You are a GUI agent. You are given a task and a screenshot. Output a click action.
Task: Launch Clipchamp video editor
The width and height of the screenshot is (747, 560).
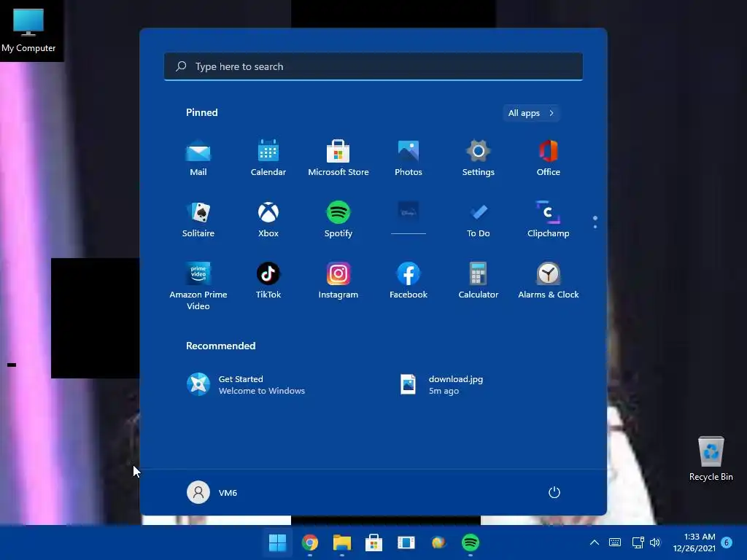point(549,219)
